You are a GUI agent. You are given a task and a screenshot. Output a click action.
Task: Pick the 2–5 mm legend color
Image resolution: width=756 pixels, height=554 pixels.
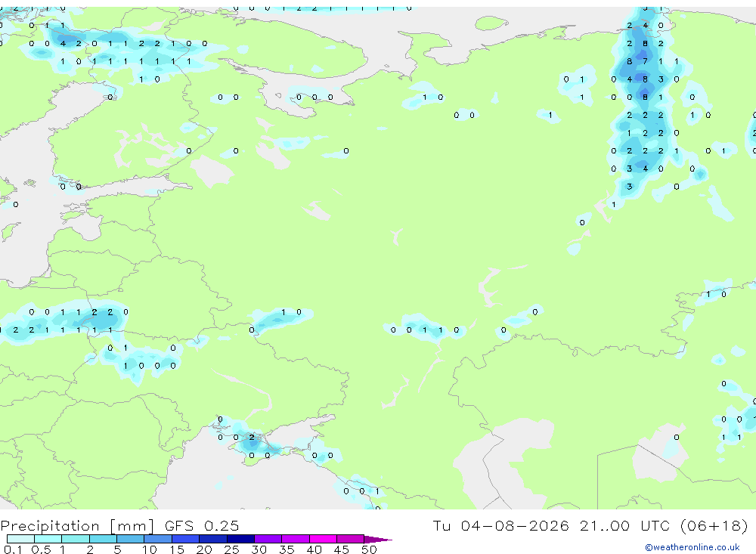[x=103, y=539]
